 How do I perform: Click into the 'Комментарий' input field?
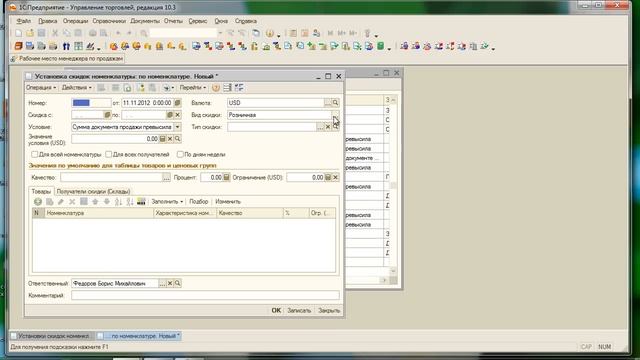point(205,295)
